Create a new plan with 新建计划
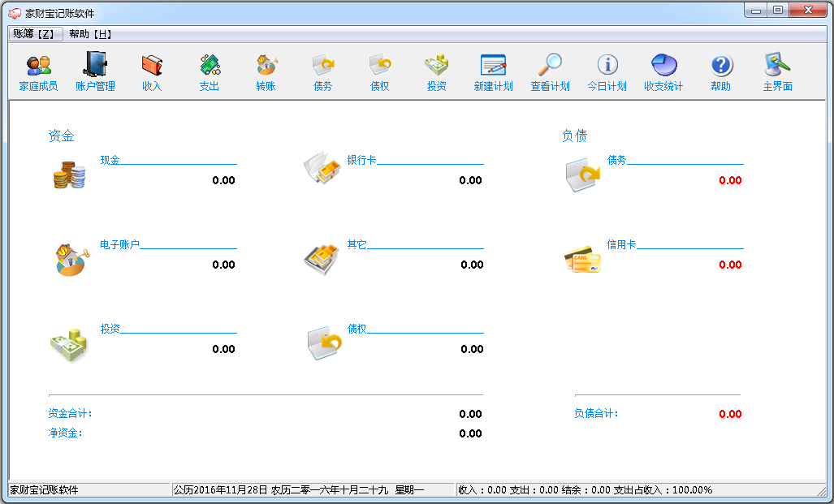This screenshot has width=834, height=504. tap(494, 71)
